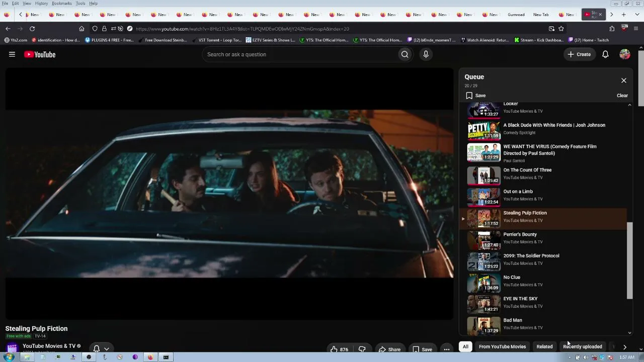The width and height of the screenshot is (644, 362).
Task: Click the queue list scrollbar
Action: coord(629,260)
